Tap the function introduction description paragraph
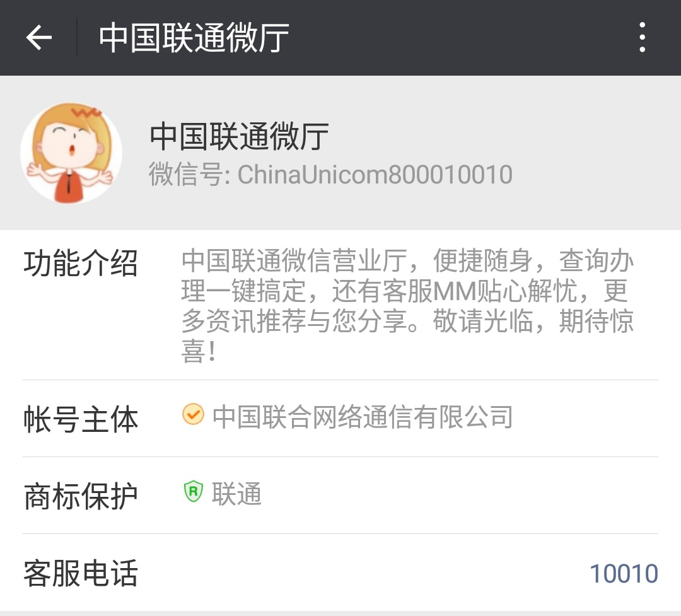This screenshot has width=681, height=616. point(407,305)
